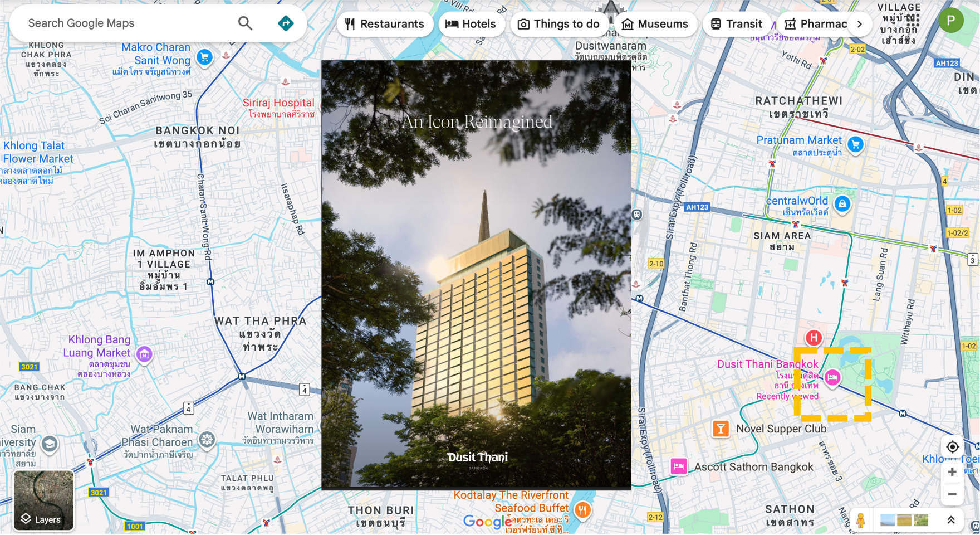Click the Search Google Maps field
Viewport: 980px width, 535px height.
point(128,23)
